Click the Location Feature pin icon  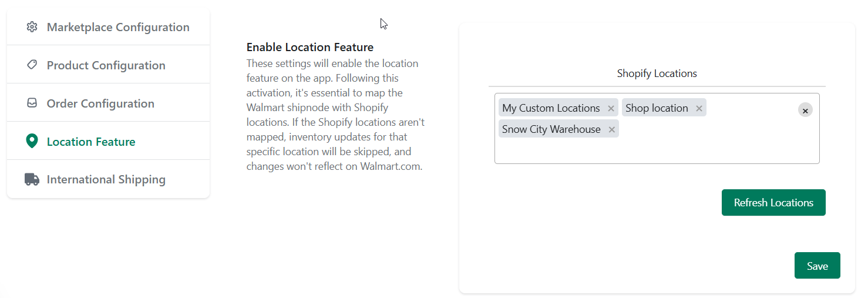pyautogui.click(x=32, y=141)
